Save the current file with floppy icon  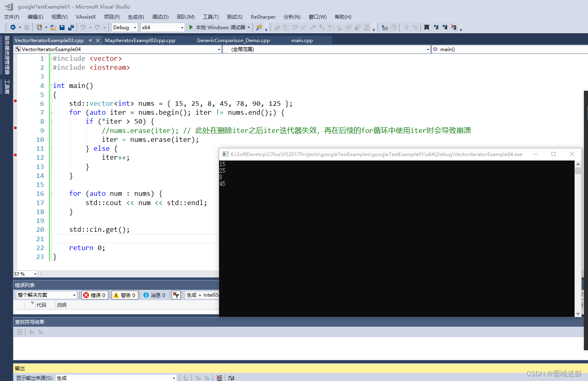click(x=62, y=27)
